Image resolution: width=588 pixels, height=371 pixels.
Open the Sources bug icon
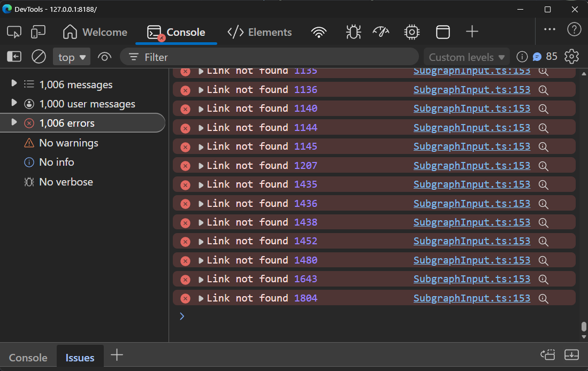pos(353,32)
